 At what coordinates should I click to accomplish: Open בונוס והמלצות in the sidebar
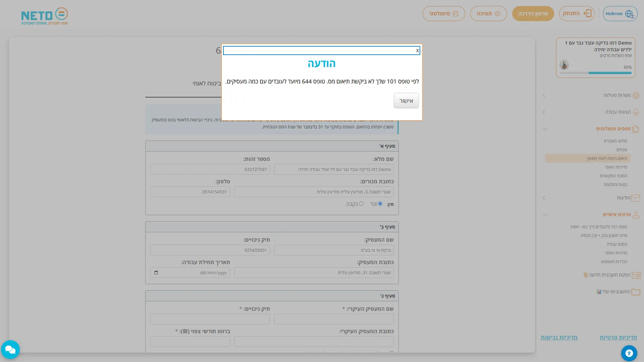[615, 185]
